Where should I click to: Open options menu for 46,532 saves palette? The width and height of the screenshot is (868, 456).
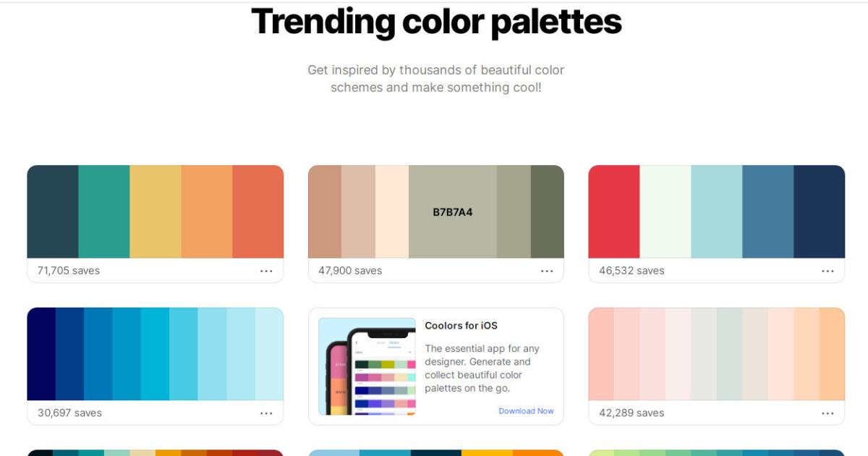pyautogui.click(x=827, y=271)
